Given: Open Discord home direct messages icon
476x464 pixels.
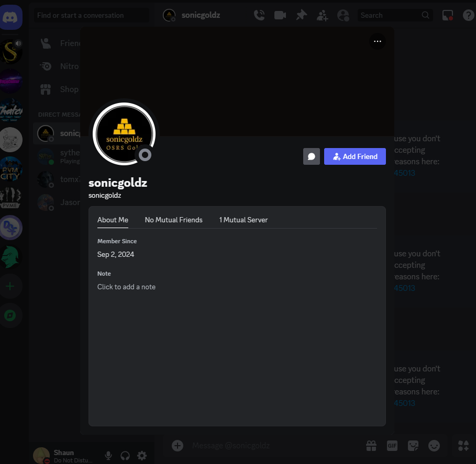Looking at the screenshot, I should click(11, 17).
